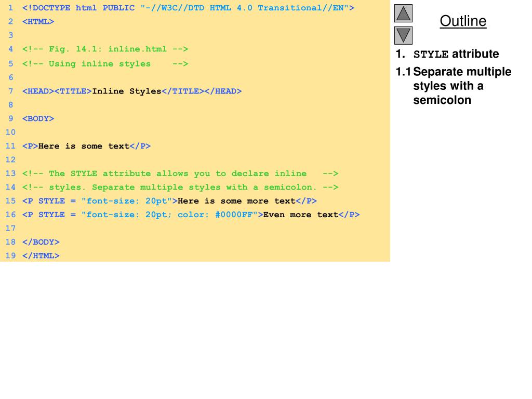The width and height of the screenshot is (532, 399).
Task: Click the down arrow navigation button
Action: [403, 36]
